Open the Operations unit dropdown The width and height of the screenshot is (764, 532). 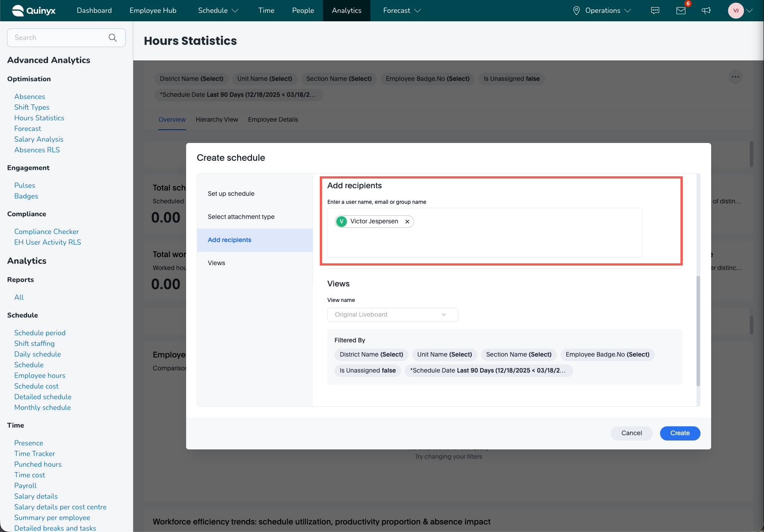pyautogui.click(x=603, y=11)
